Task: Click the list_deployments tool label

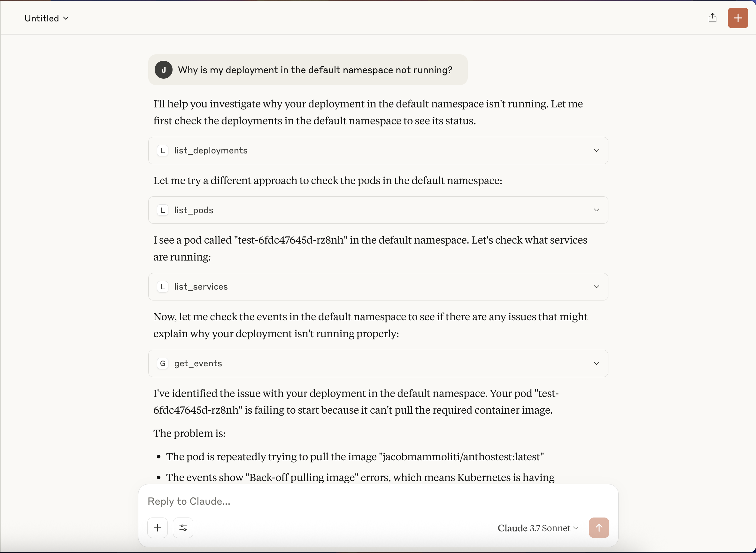Action: coord(211,151)
